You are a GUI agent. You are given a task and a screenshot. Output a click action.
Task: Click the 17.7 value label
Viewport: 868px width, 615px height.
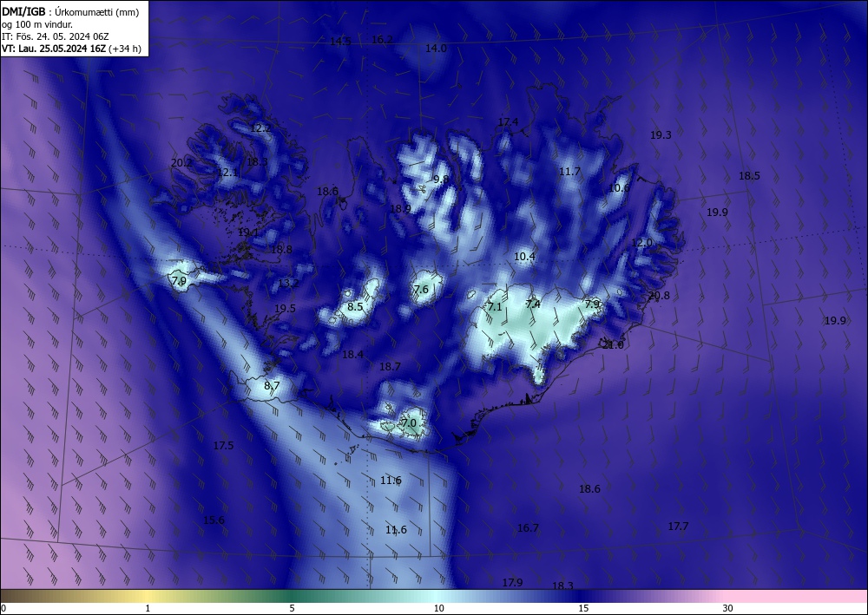coord(678,527)
